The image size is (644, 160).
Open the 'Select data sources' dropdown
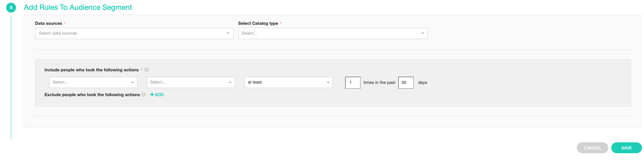[x=129, y=33]
